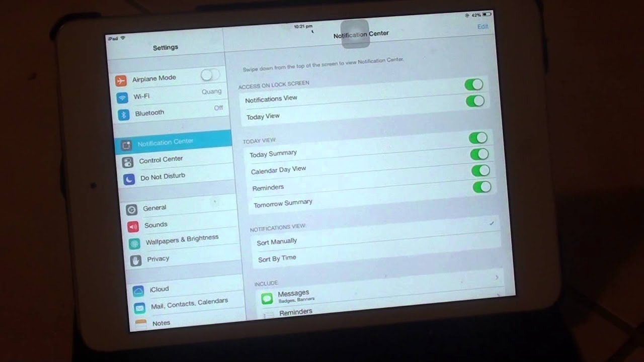This screenshot has width=644, height=362.
Task: Tap the General gear icon
Action: [x=132, y=210]
